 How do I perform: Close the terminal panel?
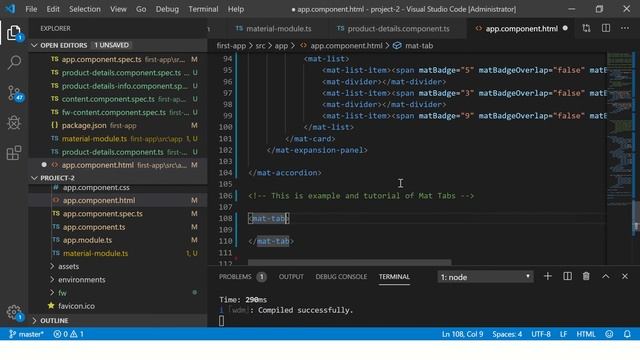pos(625,276)
